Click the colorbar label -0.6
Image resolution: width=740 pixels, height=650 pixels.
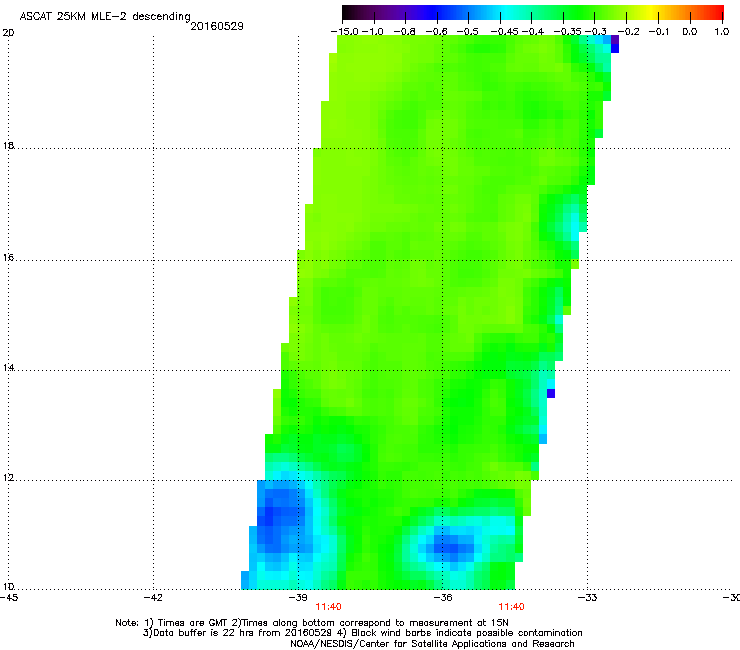[x=437, y=32]
